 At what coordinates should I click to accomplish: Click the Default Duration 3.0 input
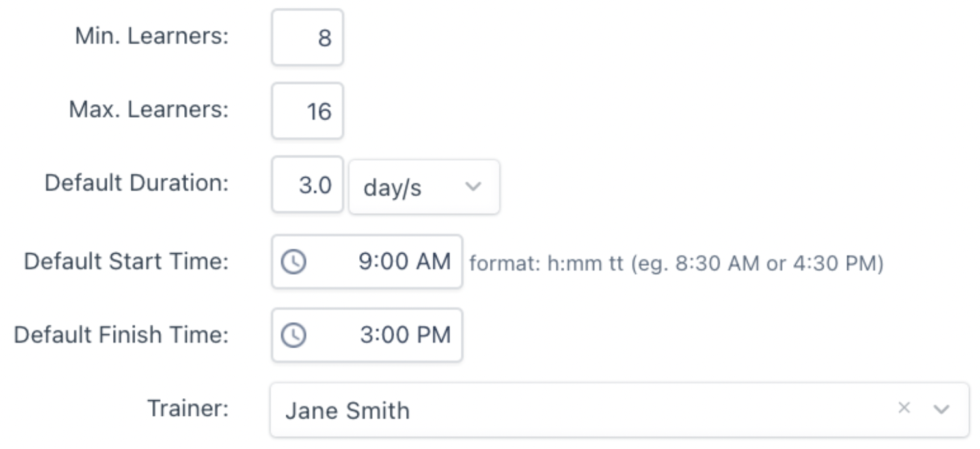307,185
